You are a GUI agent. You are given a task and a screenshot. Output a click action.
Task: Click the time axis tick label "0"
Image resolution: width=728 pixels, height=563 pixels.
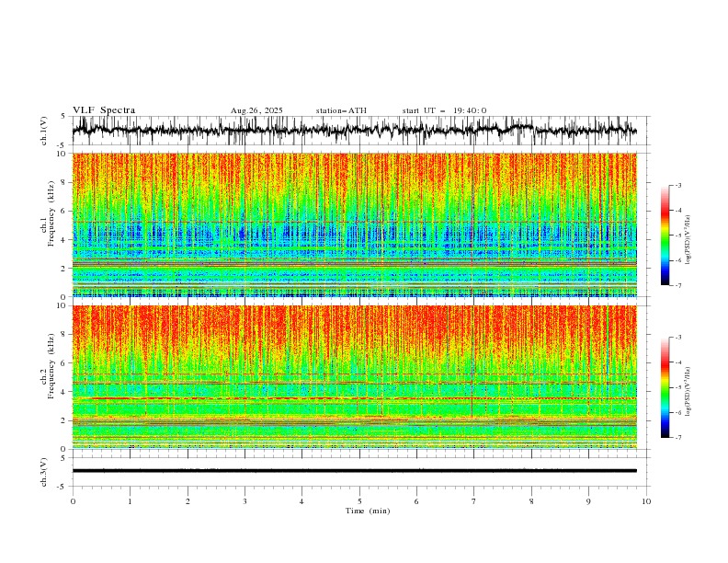pyautogui.click(x=73, y=501)
